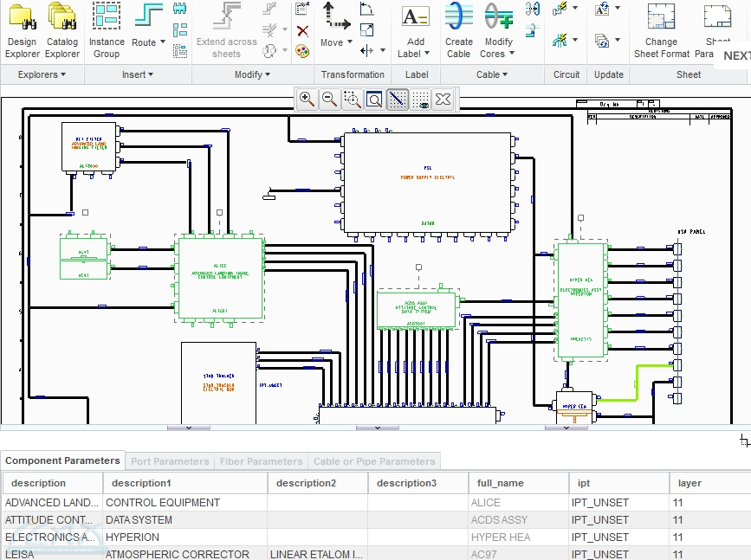Click the zoom out magnifier
The image size is (751, 560).
click(329, 100)
